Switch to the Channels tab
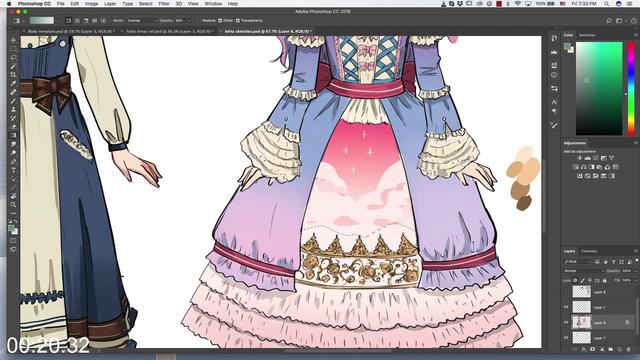The height and width of the screenshot is (360, 640). (x=589, y=251)
